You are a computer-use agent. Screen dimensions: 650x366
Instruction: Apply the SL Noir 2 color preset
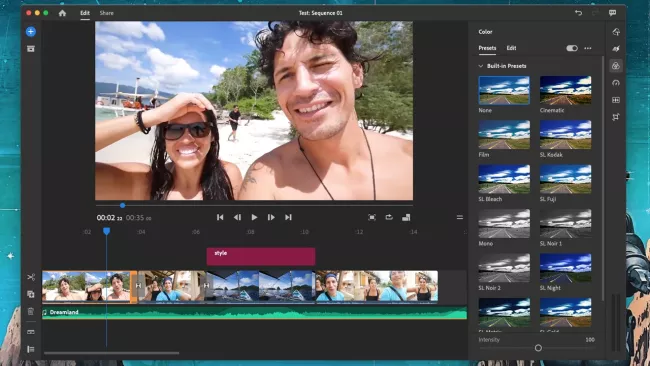pos(504,268)
